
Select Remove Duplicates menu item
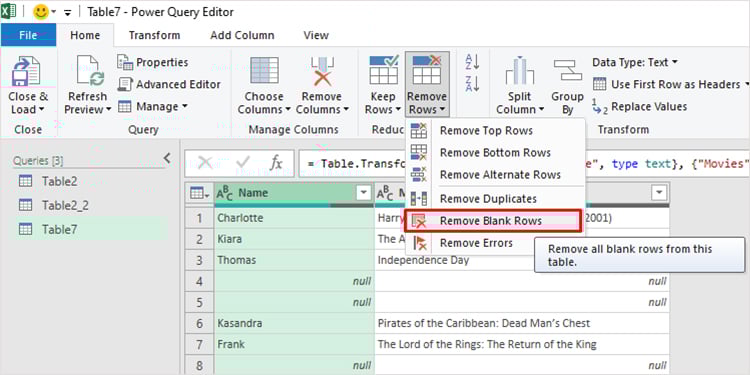click(495, 199)
